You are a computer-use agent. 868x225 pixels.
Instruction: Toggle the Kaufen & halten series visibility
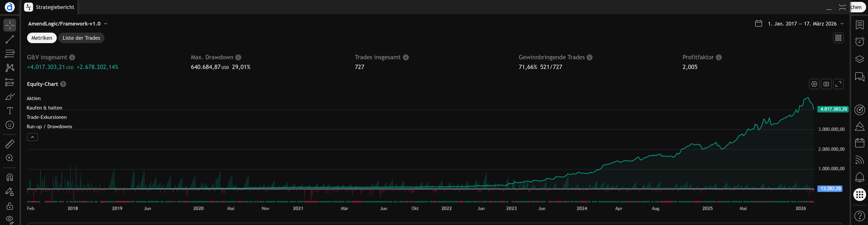pos(45,108)
